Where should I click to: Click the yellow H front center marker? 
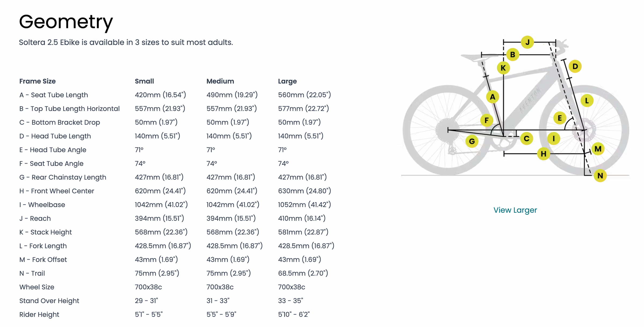pyautogui.click(x=543, y=154)
